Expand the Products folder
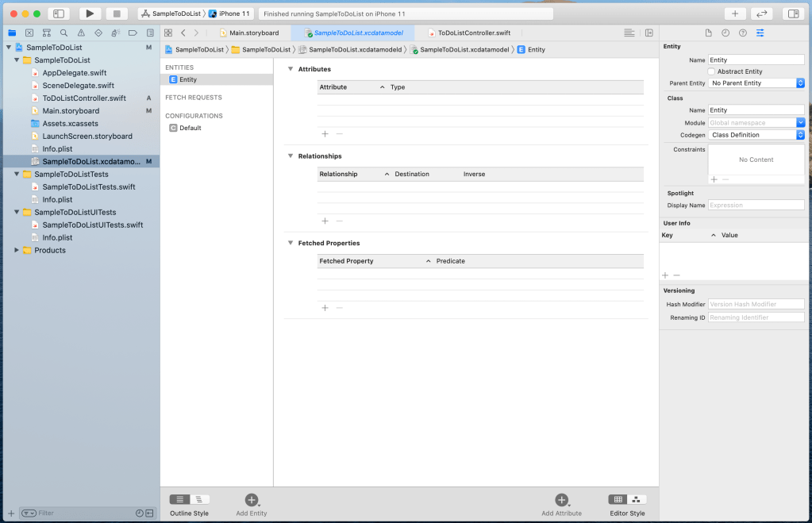The width and height of the screenshot is (812, 523). pos(17,250)
